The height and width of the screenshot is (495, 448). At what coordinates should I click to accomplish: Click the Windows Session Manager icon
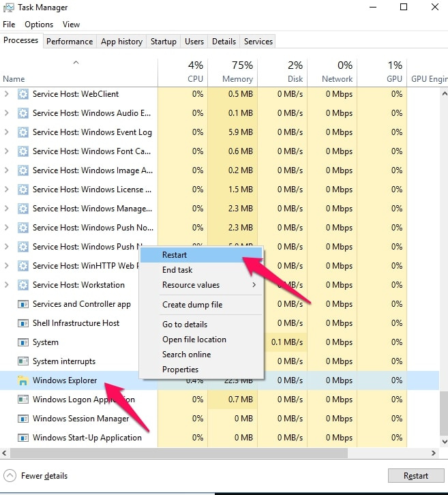(x=23, y=419)
